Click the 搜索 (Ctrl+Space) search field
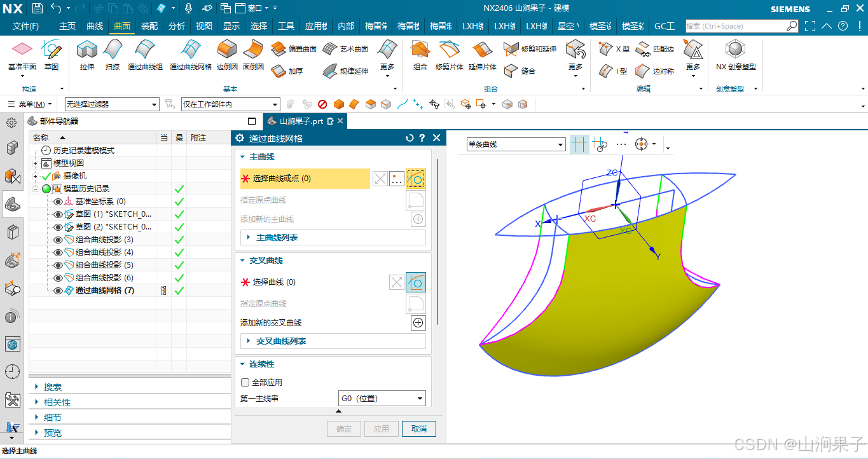 tap(741, 26)
